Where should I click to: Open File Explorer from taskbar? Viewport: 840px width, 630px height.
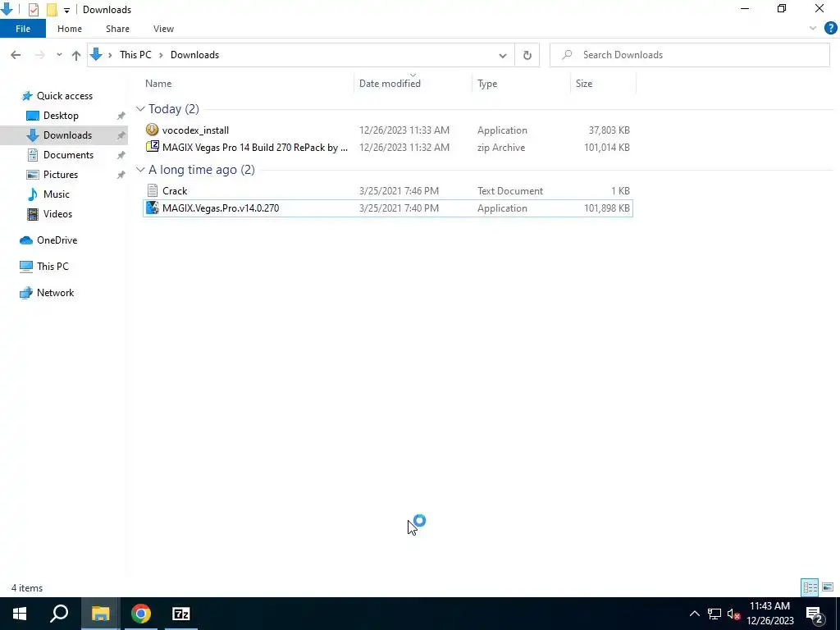(100, 614)
